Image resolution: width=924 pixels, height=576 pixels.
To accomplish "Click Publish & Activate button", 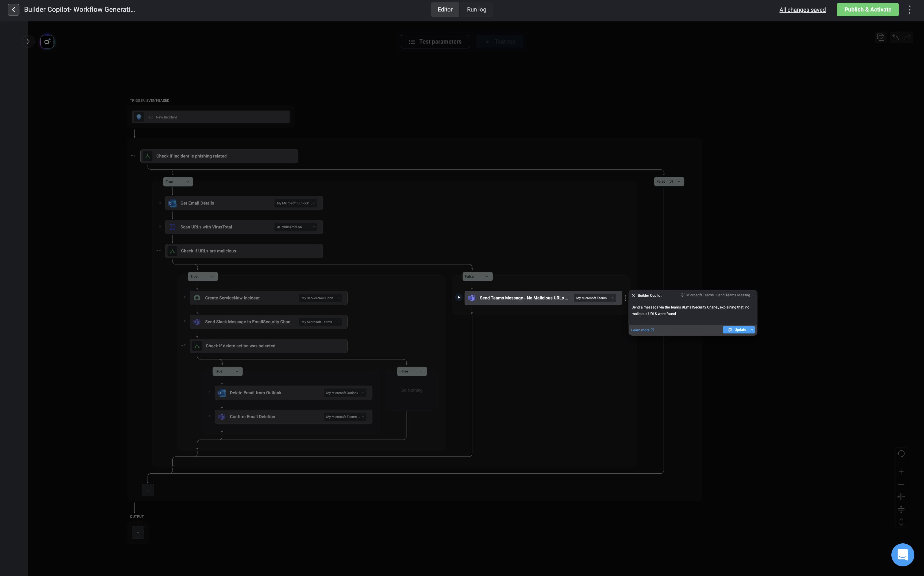I will (867, 10).
